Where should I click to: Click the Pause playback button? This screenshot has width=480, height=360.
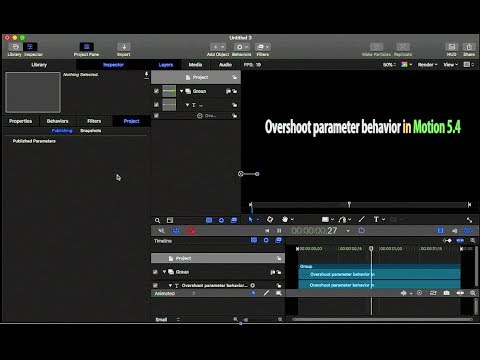(x=279, y=231)
